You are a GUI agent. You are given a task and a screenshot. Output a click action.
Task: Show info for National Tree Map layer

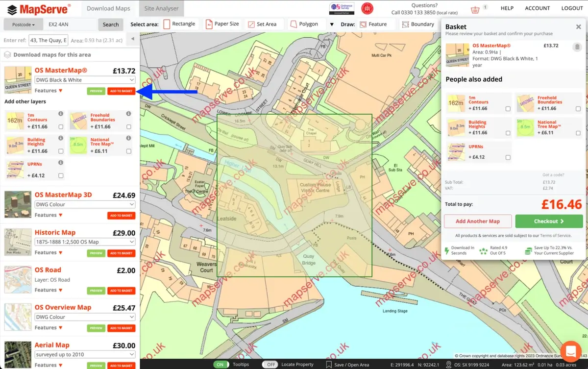pyautogui.click(x=128, y=138)
